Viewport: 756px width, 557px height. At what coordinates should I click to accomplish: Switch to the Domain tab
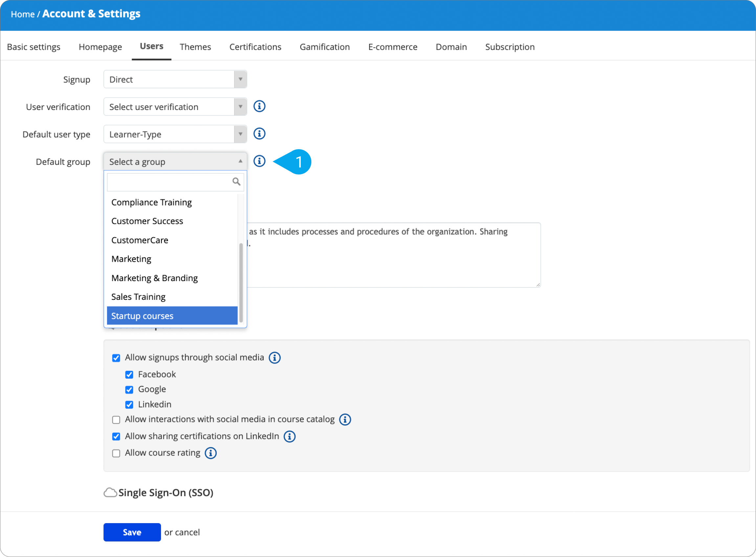point(451,47)
